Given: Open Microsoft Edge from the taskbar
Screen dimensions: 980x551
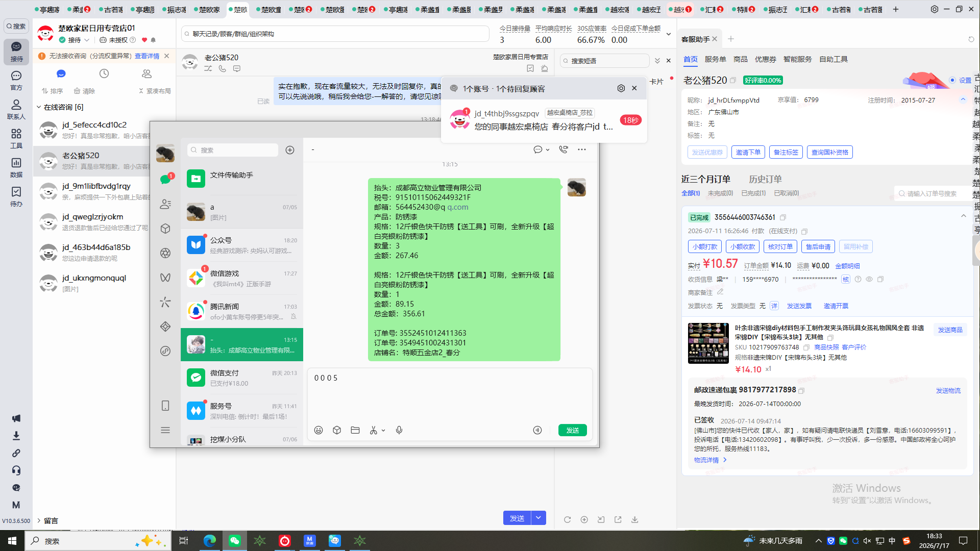Looking at the screenshot, I should [209, 541].
